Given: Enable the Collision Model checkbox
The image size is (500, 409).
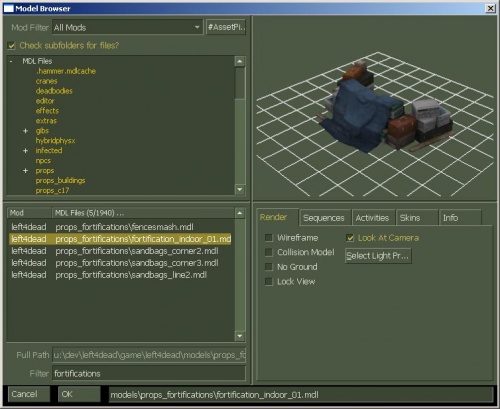Looking at the screenshot, I should tap(269, 252).
